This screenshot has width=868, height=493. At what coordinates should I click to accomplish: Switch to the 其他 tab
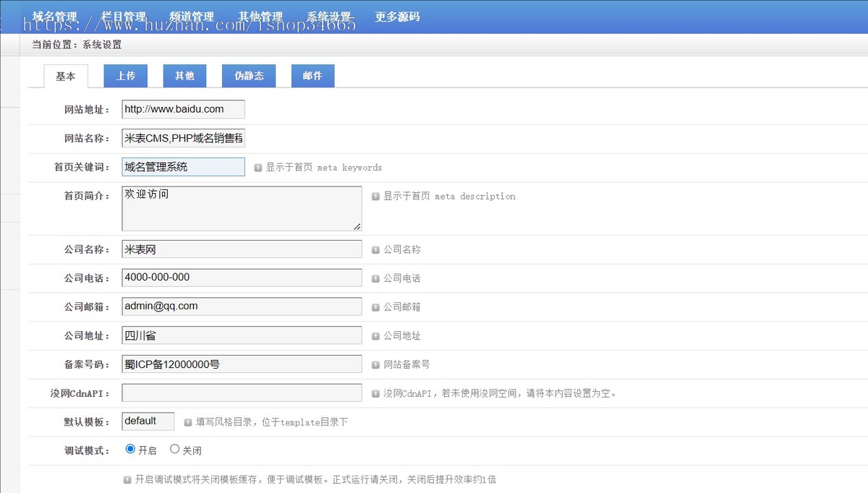(184, 76)
